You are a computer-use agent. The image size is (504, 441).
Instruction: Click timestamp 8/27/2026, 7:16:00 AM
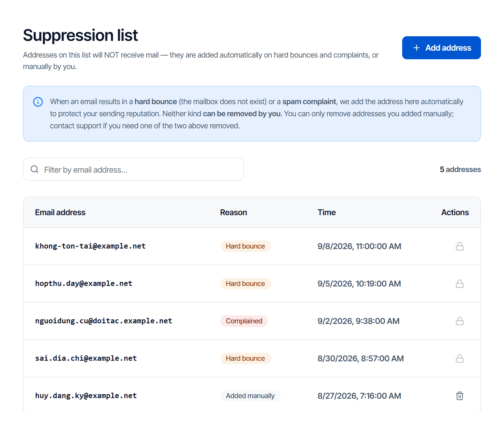point(359,396)
